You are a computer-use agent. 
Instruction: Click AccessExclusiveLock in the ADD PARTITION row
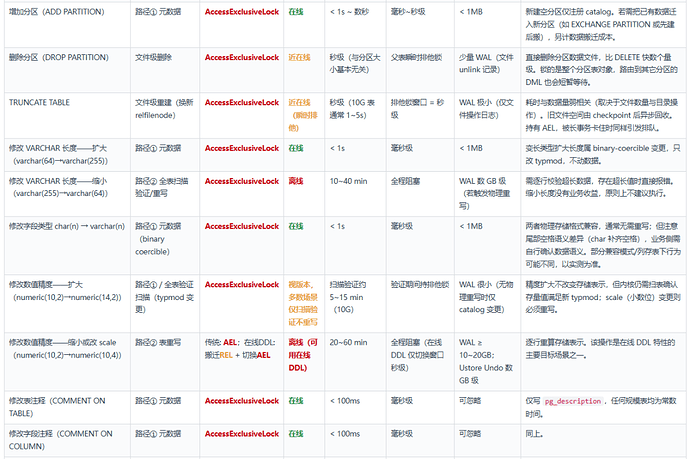(x=242, y=12)
